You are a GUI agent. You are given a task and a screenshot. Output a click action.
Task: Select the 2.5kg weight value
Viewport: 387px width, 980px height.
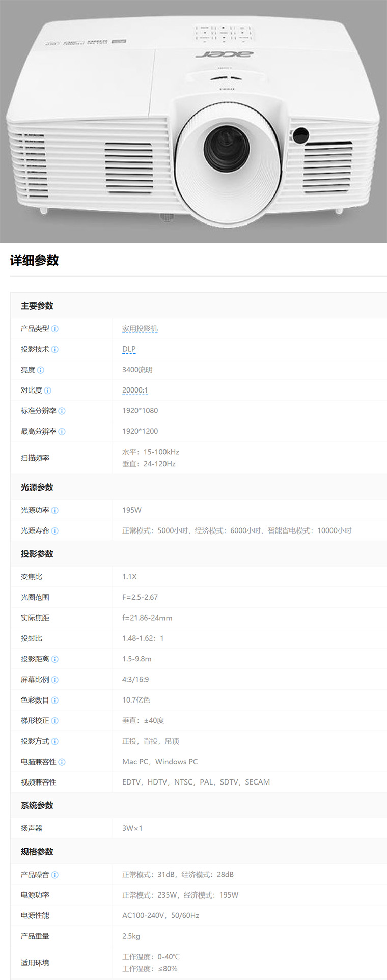pyautogui.click(x=131, y=936)
